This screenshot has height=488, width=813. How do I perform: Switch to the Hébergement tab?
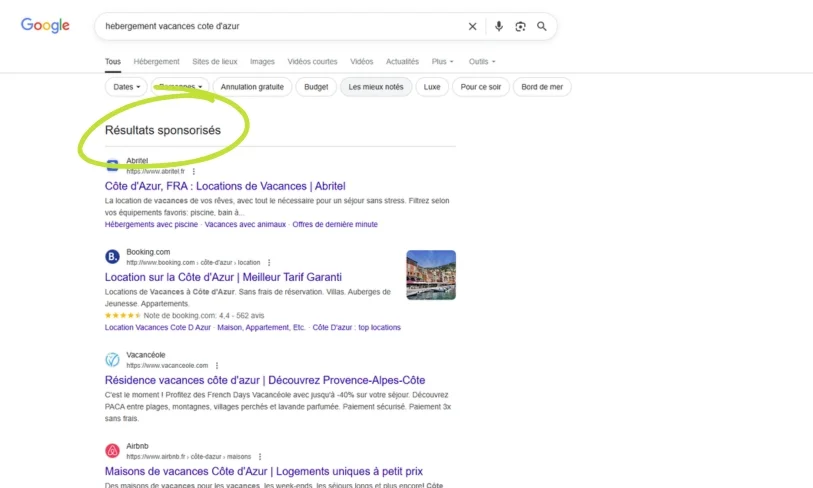(x=156, y=61)
